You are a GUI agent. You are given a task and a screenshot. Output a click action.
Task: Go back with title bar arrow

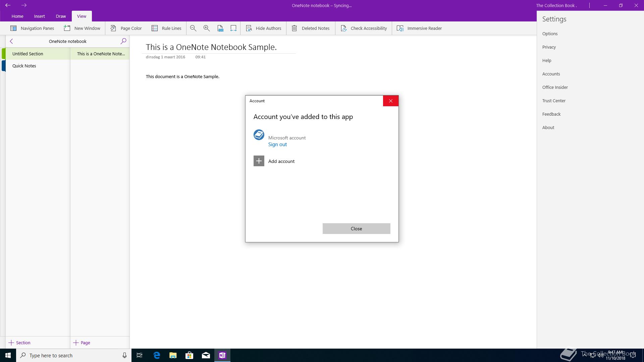pos(8,5)
